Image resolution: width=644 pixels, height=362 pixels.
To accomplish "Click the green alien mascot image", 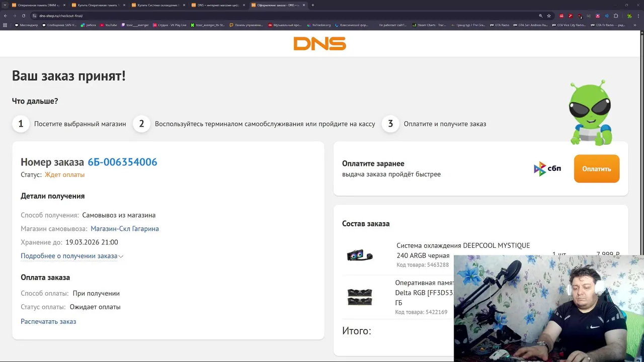I will (590, 113).
